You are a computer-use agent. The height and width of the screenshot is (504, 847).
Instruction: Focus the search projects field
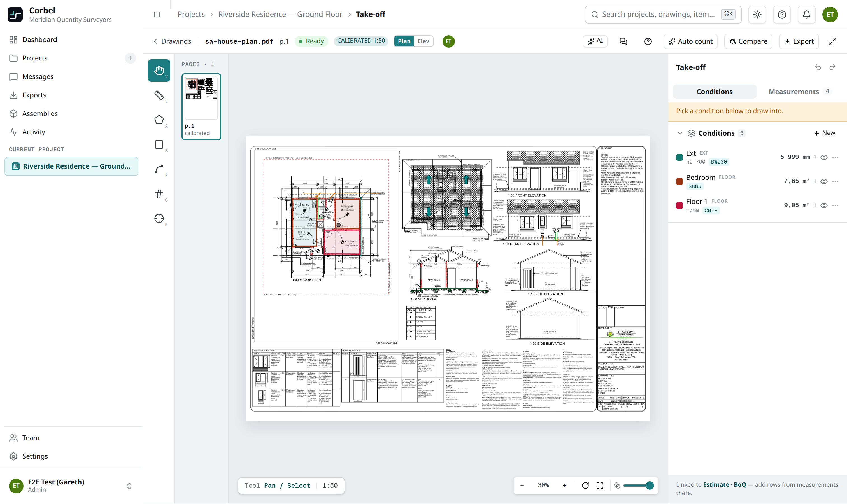[x=663, y=14]
